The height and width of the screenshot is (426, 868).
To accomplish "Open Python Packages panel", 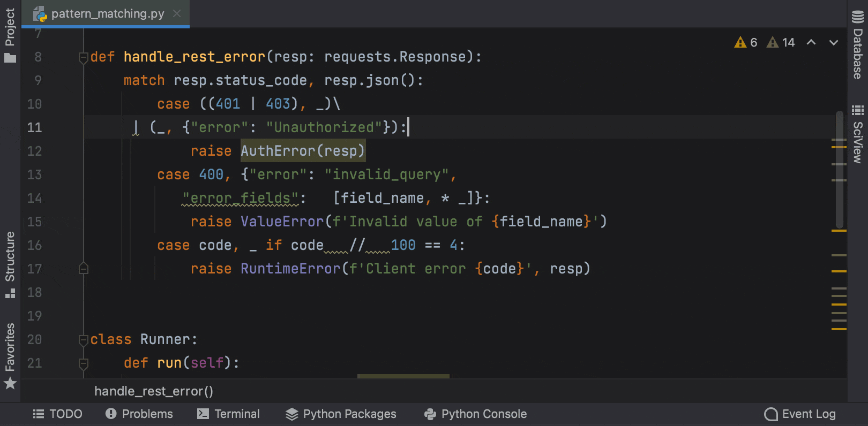I will pyautogui.click(x=341, y=414).
